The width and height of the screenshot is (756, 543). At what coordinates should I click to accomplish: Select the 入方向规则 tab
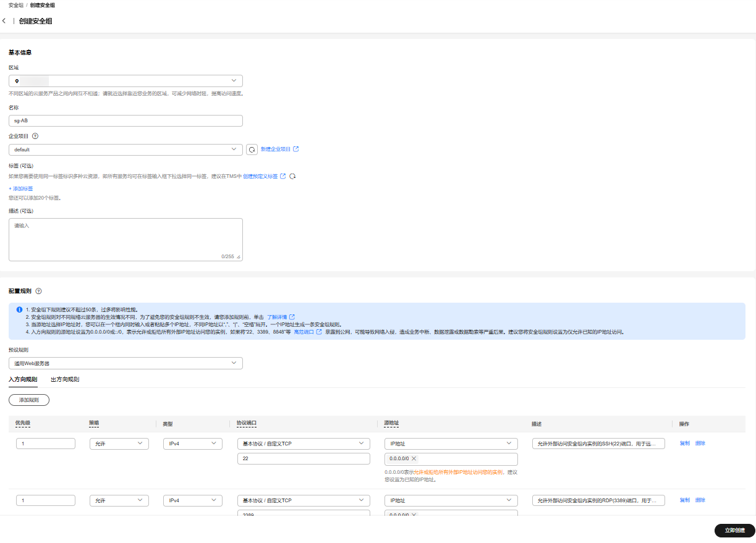23,379
